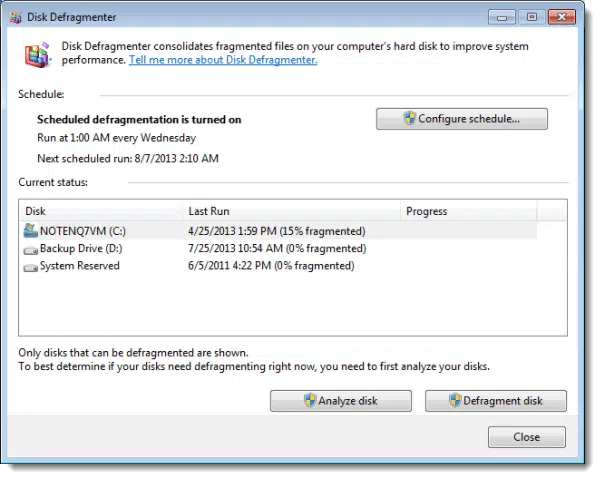Select the System Reserved drive icon
Viewport: 600px width, 479px height.
pyautogui.click(x=30, y=266)
